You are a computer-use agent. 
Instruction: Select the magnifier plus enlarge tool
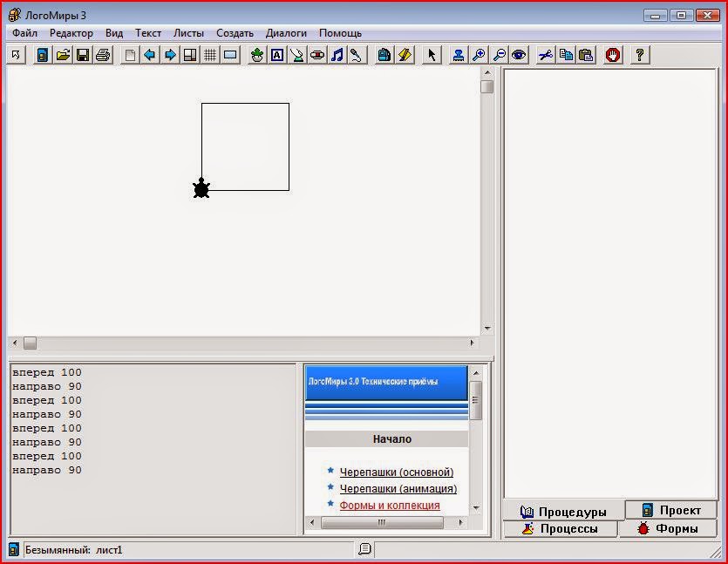(x=479, y=55)
